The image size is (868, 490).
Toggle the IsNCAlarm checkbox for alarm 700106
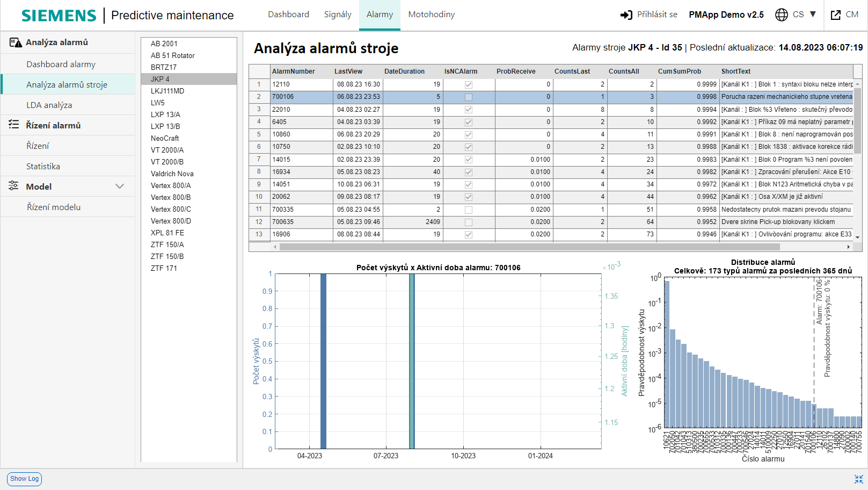[x=468, y=97]
